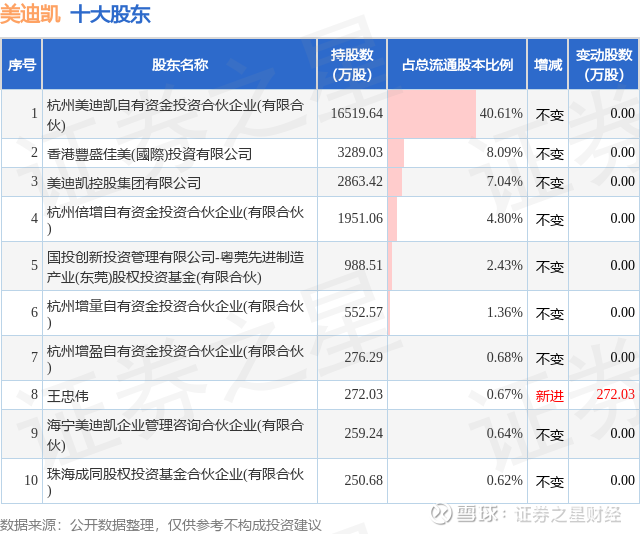Image resolution: width=640 pixels, height=534 pixels.
Task: Click shareholder 杭州倍增自有资金投资合伙企业
Action: [175, 220]
